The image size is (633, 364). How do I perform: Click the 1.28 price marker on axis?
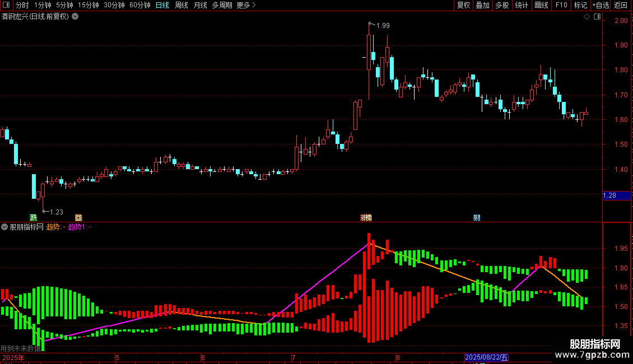point(616,195)
